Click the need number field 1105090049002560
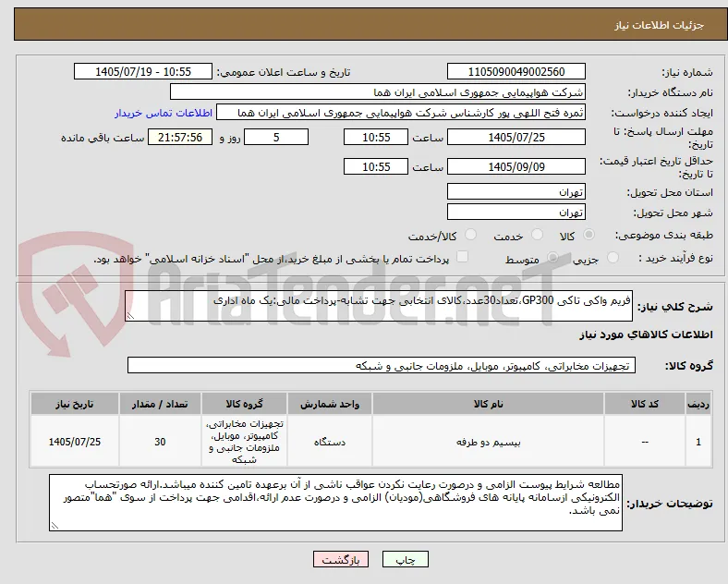 coord(516,71)
